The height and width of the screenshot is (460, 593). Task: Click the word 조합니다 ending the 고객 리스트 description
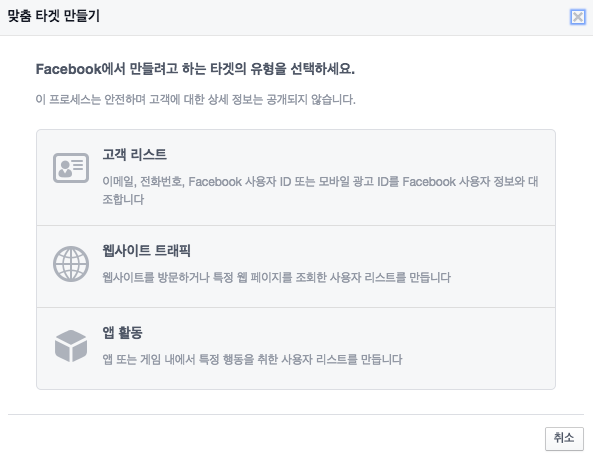tap(123, 199)
